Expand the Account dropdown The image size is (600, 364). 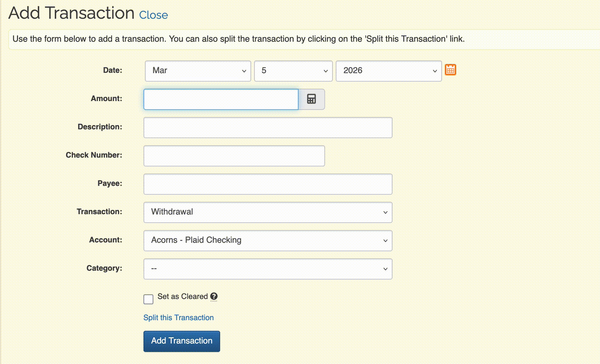coord(268,240)
